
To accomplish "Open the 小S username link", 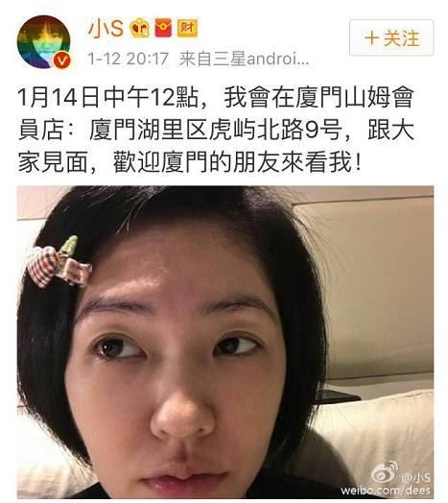I will [x=106, y=28].
